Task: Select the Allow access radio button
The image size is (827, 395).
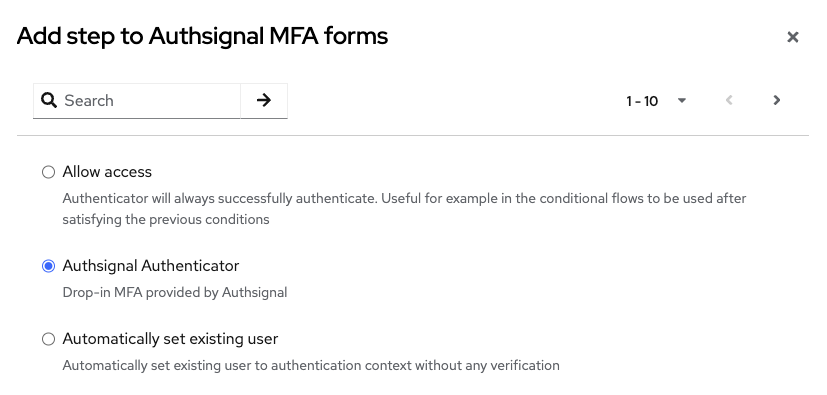Action: (x=48, y=172)
